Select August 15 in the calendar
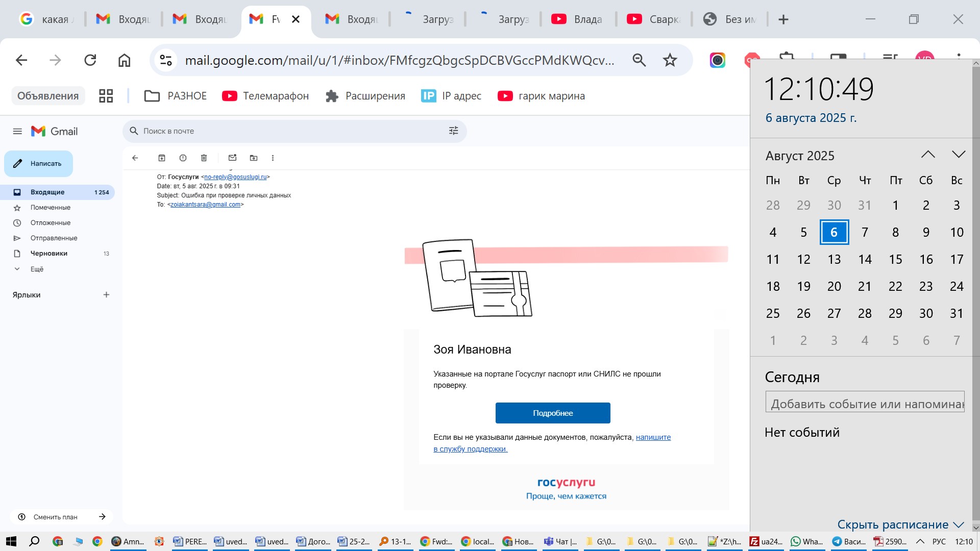This screenshot has height=551, width=980. click(895, 259)
